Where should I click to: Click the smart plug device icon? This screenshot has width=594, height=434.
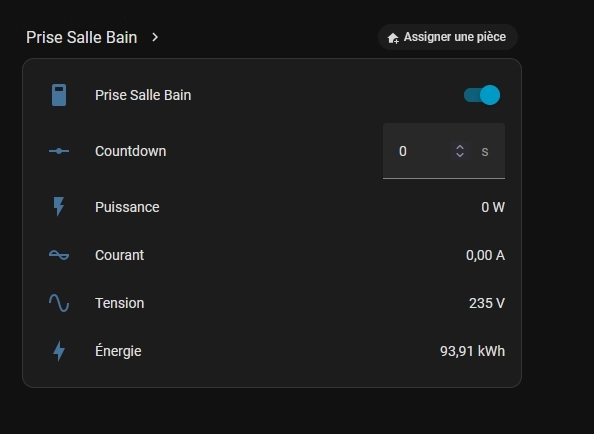coord(59,95)
